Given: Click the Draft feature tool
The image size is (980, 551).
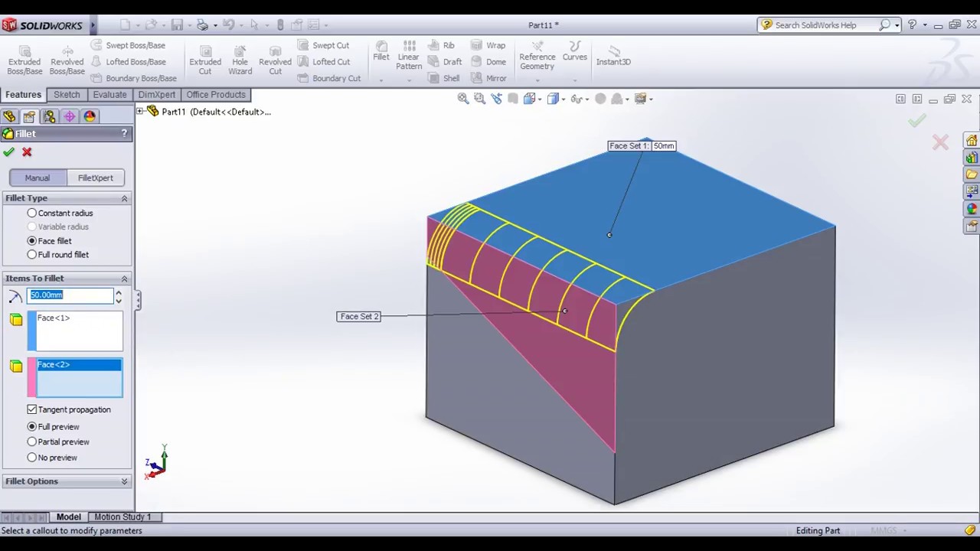Looking at the screenshot, I should [x=445, y=62].
